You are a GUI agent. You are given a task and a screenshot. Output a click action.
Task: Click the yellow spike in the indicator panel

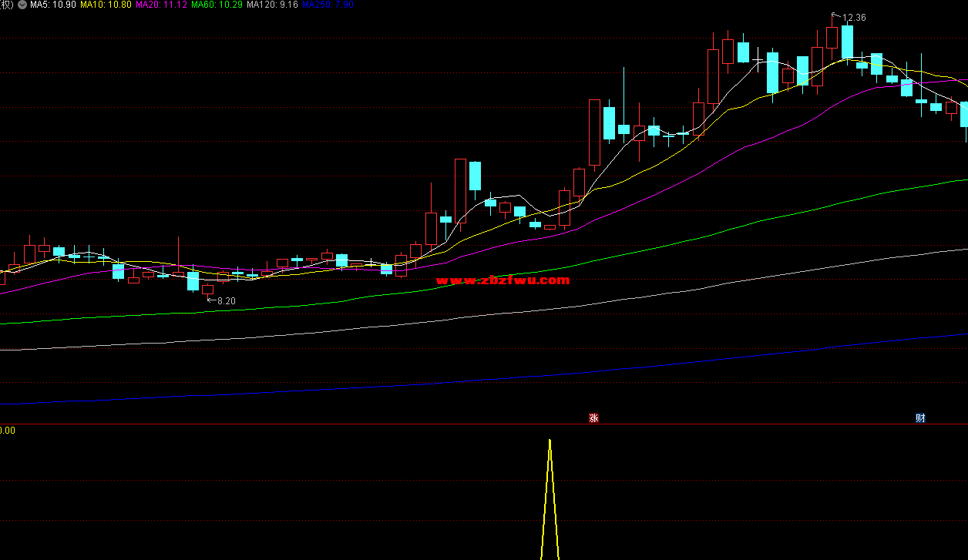550,499
